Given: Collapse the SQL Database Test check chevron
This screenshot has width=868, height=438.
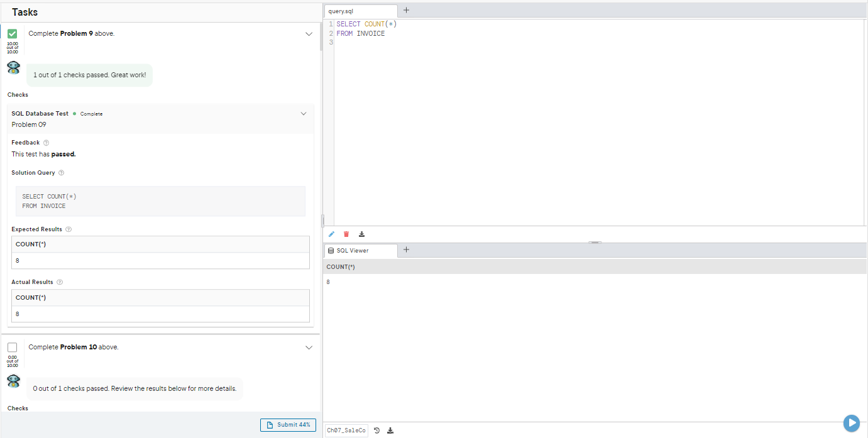Looking at the screenshot, I should pos(304,114).
